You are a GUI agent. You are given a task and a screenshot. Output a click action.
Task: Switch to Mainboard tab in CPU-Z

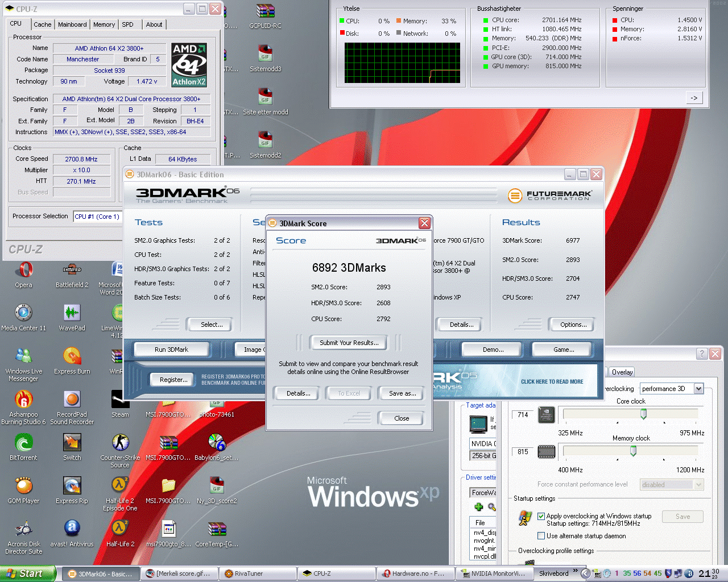[72, 24]
